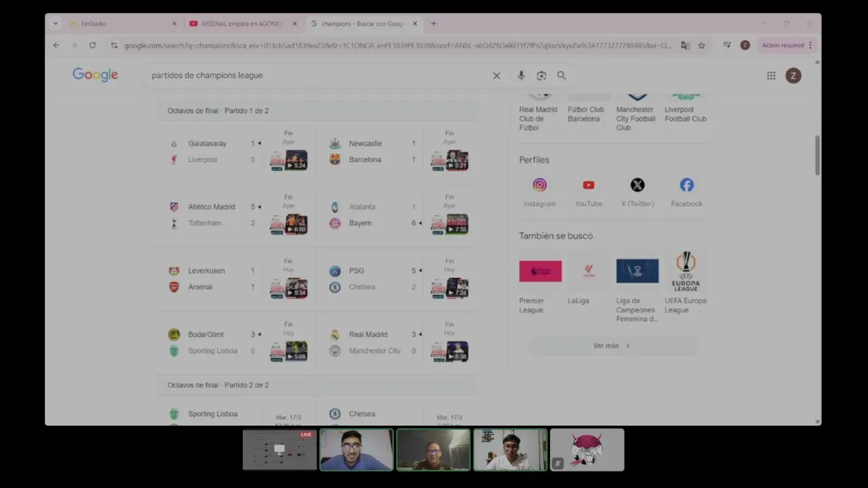Select the muted avatar participant tile
This screenshot has height=488, width=868.
[x=587, y=450]
